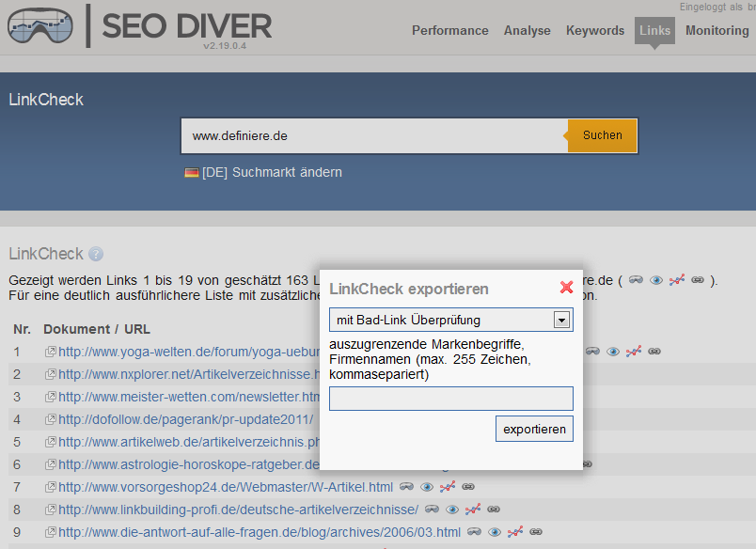Click external-link icon before linkbuilding-profi URL
Screen dimensions: 756x549
[51, 510]
